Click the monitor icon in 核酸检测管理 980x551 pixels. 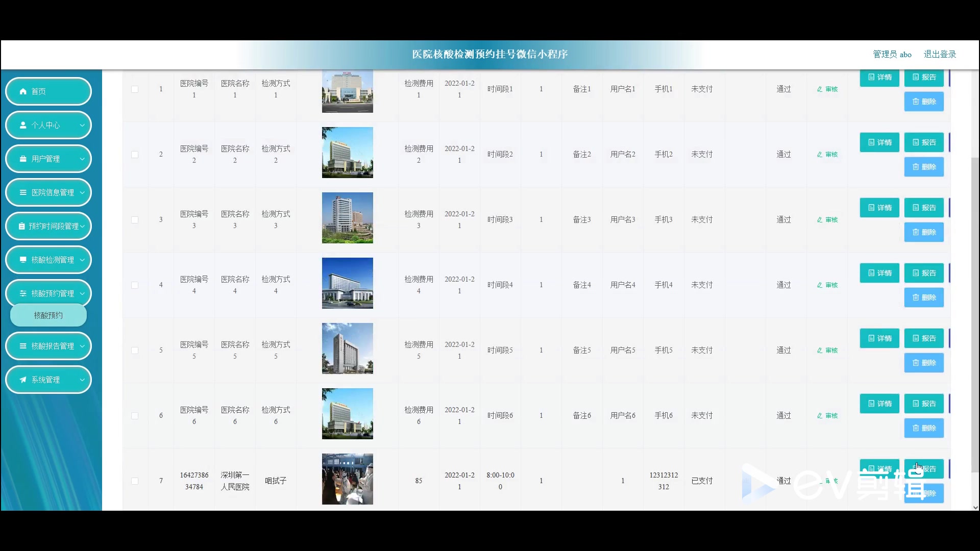coord(23,260)
